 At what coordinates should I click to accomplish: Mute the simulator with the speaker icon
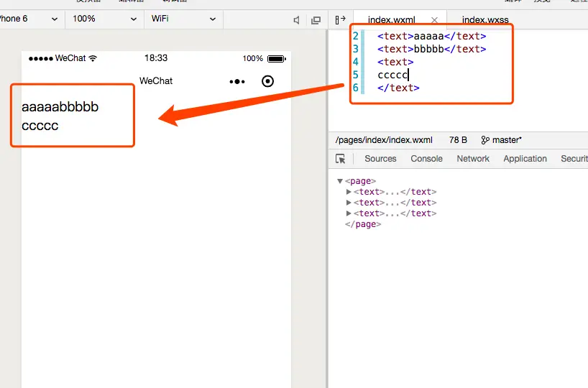click(x=296, y=20)
